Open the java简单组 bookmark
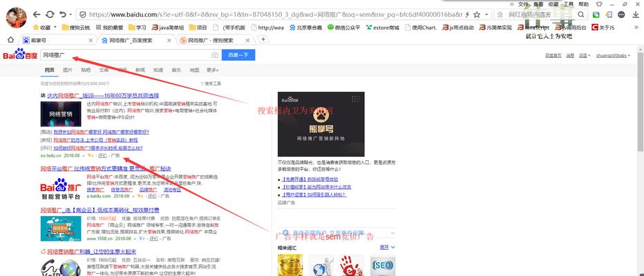This screenshot has height=276, width=644. pyautogui.click(x=168, y=28)
